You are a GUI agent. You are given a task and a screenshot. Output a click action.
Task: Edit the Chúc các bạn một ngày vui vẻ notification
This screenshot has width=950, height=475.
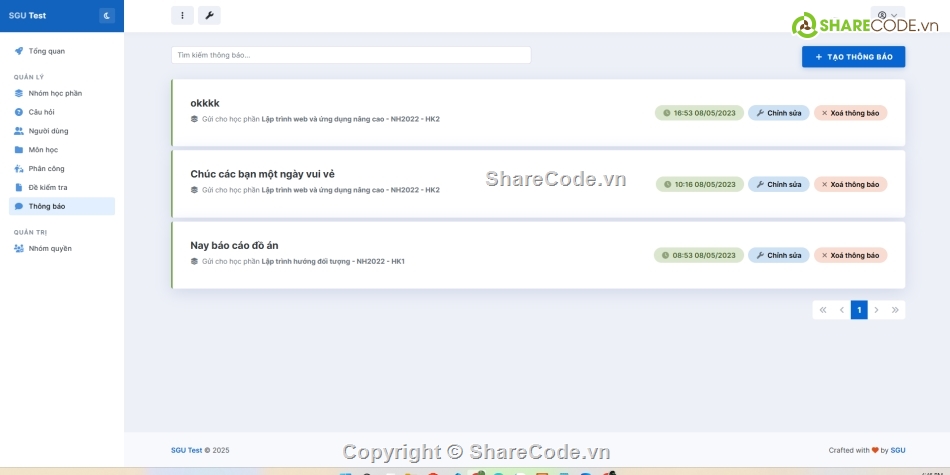tap(779, 184)
